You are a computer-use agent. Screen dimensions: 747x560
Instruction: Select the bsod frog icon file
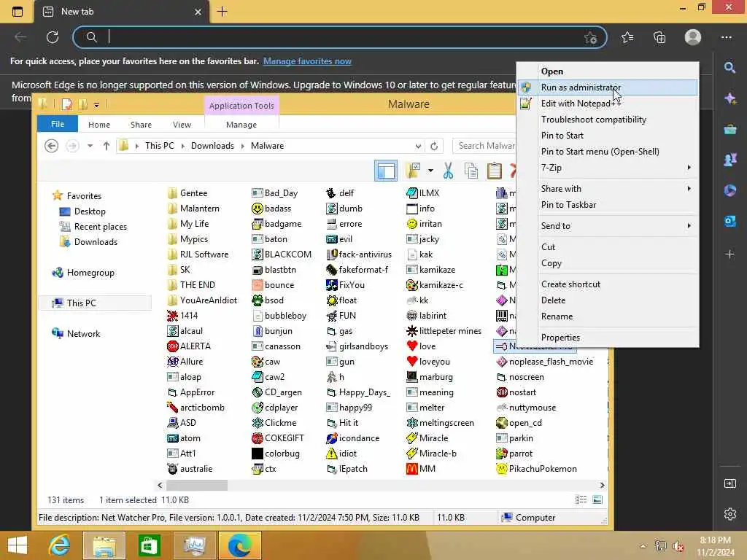click(268, 300)
